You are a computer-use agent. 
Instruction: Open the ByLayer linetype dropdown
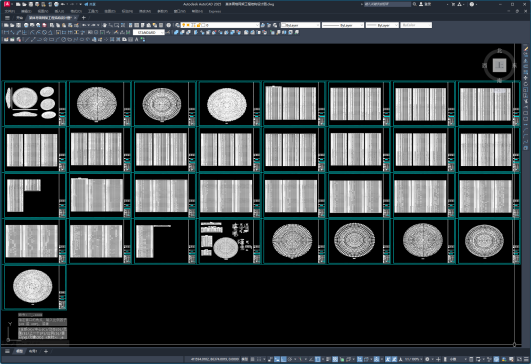pyautogui.click(x=343, y=25)
